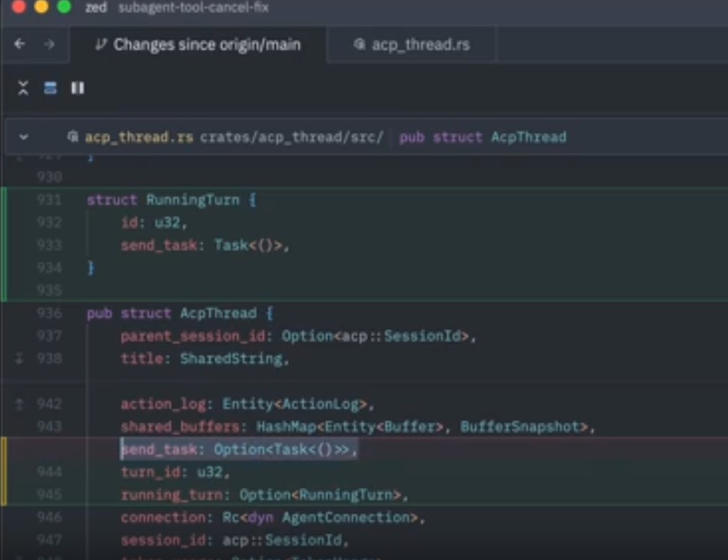
Task: Go forward with the right arrow
Action: pos(49,44)
